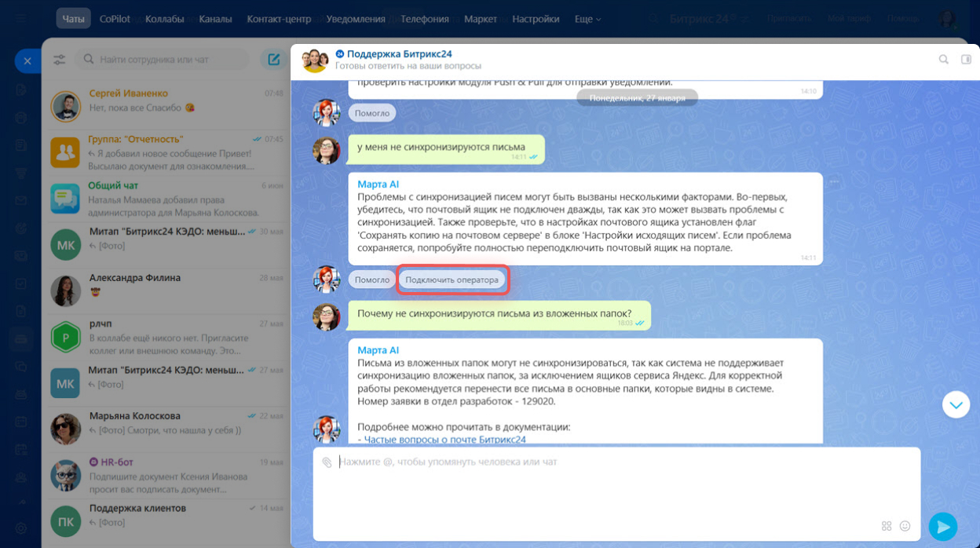Click the Подключить оператора button

[452, 279]
